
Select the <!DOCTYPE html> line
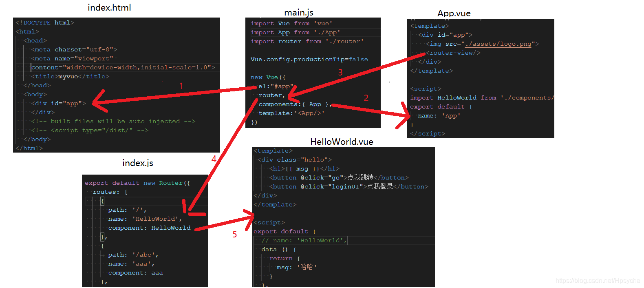coord(45,23)
